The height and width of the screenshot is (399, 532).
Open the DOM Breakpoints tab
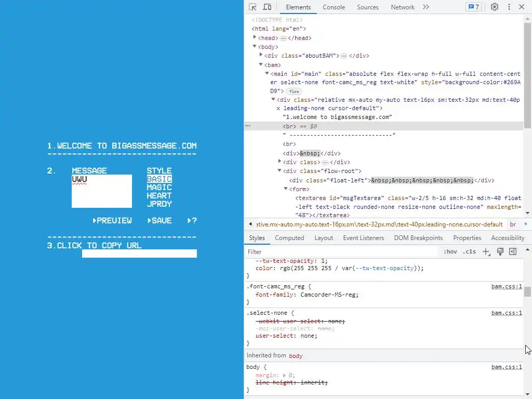[418, 238]
